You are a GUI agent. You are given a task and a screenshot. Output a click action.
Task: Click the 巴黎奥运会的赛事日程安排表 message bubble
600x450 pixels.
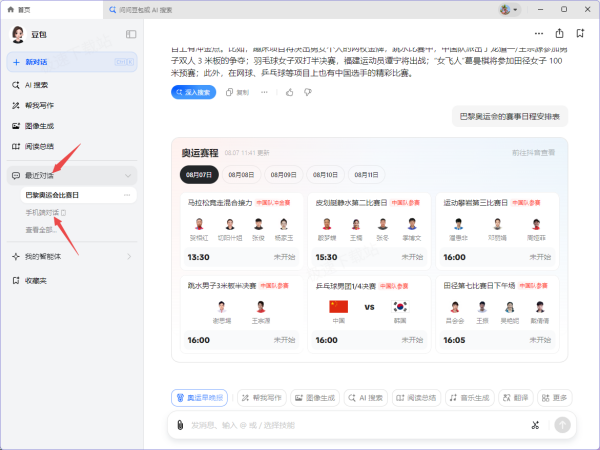510,116
